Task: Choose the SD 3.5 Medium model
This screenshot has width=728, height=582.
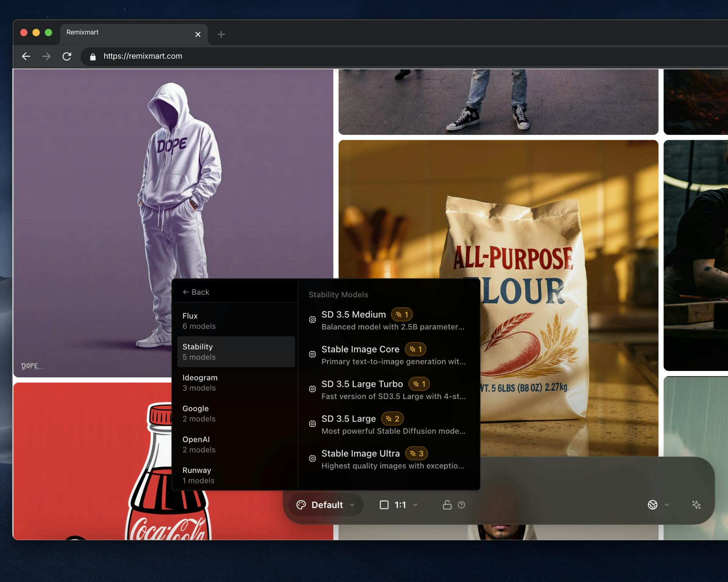Action: click(x=389, y=320)
